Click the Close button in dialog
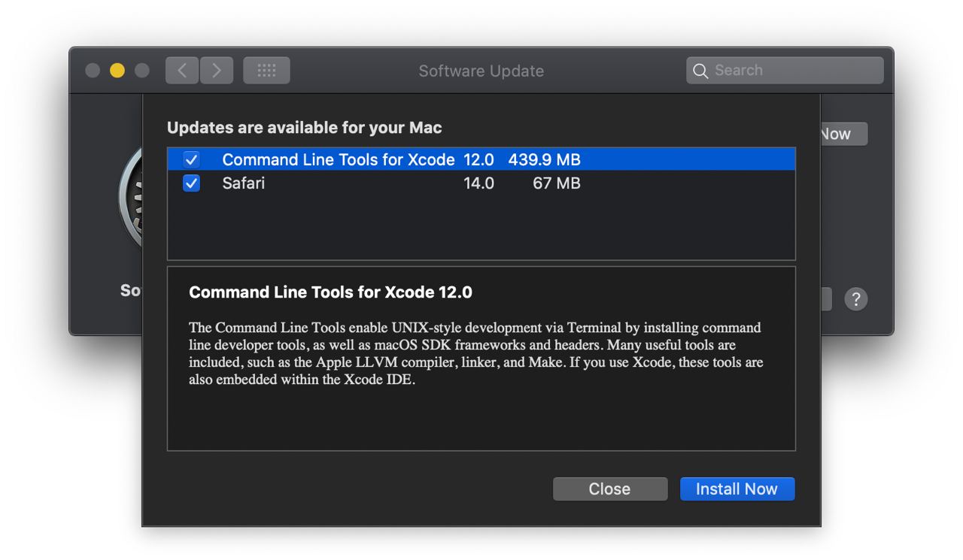Image resolution: width=963 pixels, height=560 pixels. pos(610,489)
